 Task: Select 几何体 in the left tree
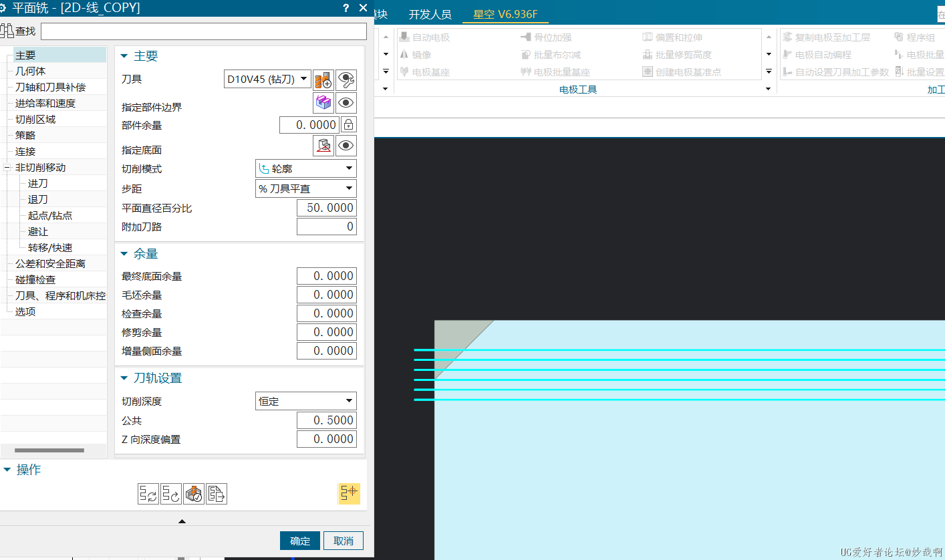(31, 71)
